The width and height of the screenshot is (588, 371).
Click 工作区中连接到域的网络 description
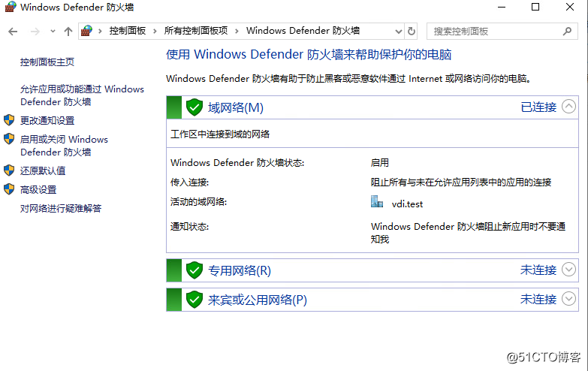coord(220,134)
